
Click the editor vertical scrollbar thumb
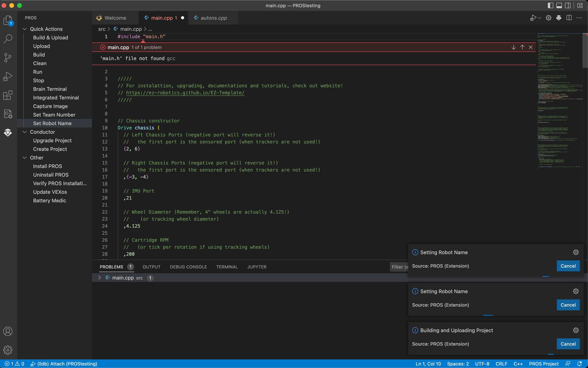pos(585,51)
